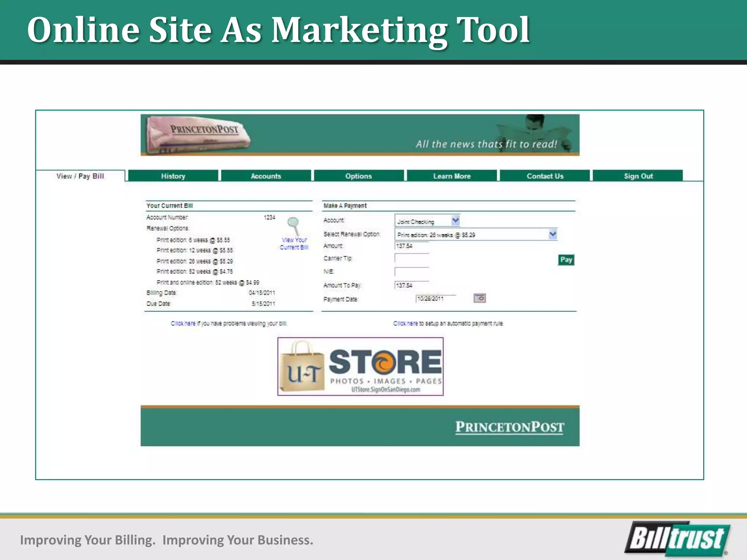This screenshot has width=747, height=560.
Task: Switch to the History tab
Action: click(173, 176)
